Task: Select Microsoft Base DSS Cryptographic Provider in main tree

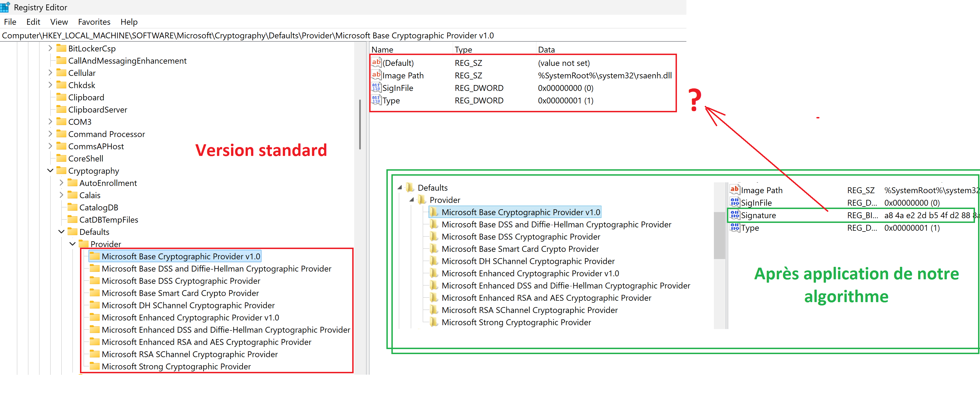Action: point(181,281)
